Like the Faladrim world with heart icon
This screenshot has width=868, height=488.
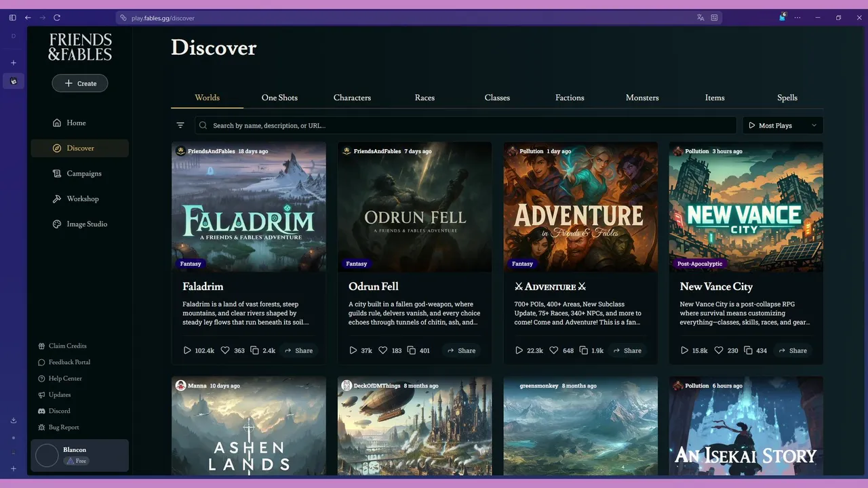click(x=224, y=350)
